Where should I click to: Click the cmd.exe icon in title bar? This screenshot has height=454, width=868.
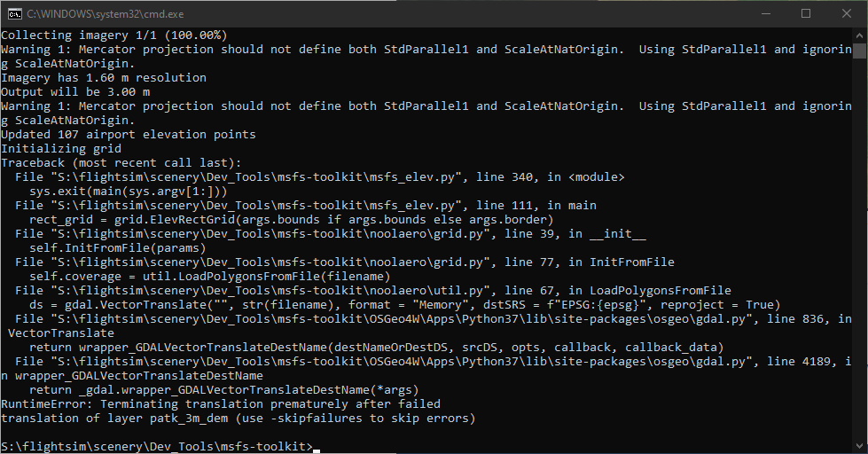pos(14,13)
